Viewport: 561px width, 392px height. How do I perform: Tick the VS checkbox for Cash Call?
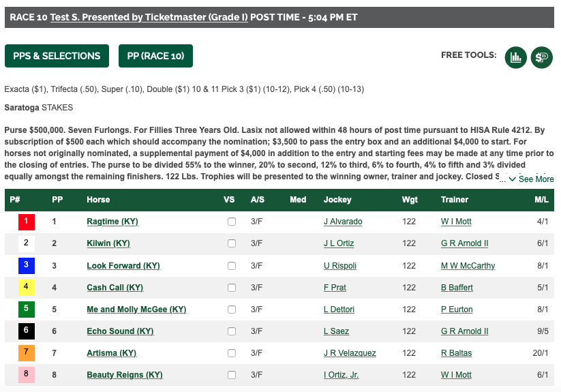232,288
